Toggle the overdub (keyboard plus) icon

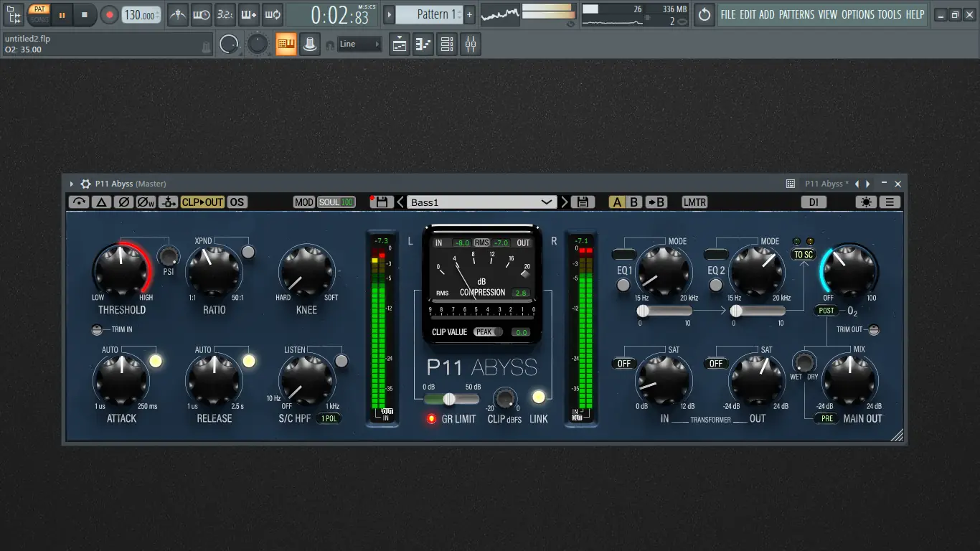249,14
